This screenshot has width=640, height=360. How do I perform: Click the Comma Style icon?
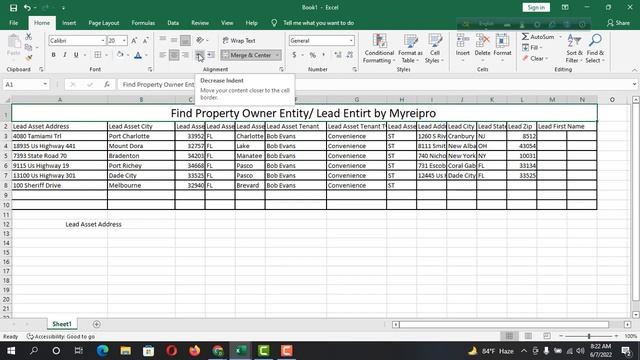click(324, 55)
